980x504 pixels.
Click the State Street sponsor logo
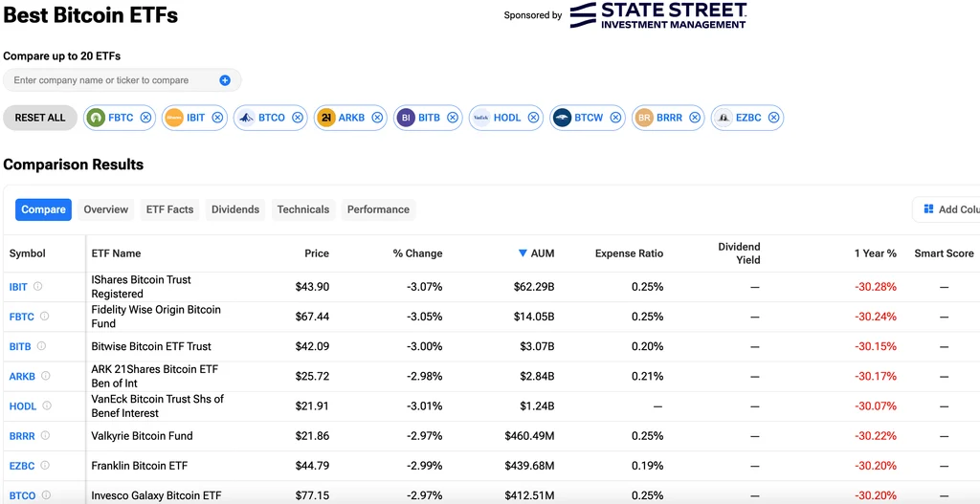click(x=658, y=15)
